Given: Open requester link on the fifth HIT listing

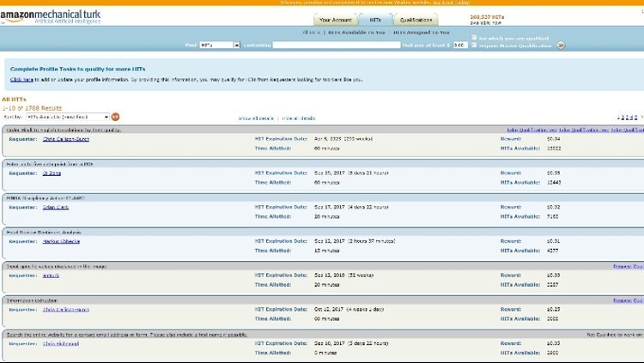Looking at the screenshot, I should (51, 275).
